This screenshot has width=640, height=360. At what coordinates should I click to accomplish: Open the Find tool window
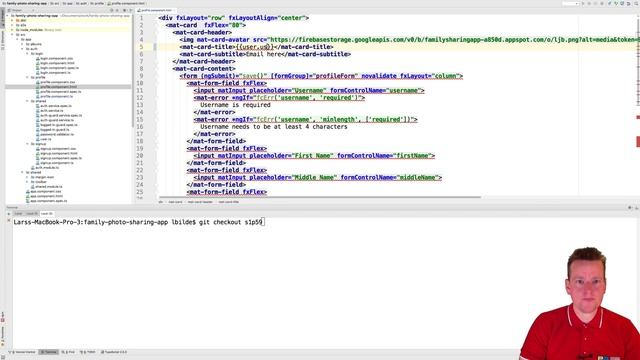(x=69, y=352)
